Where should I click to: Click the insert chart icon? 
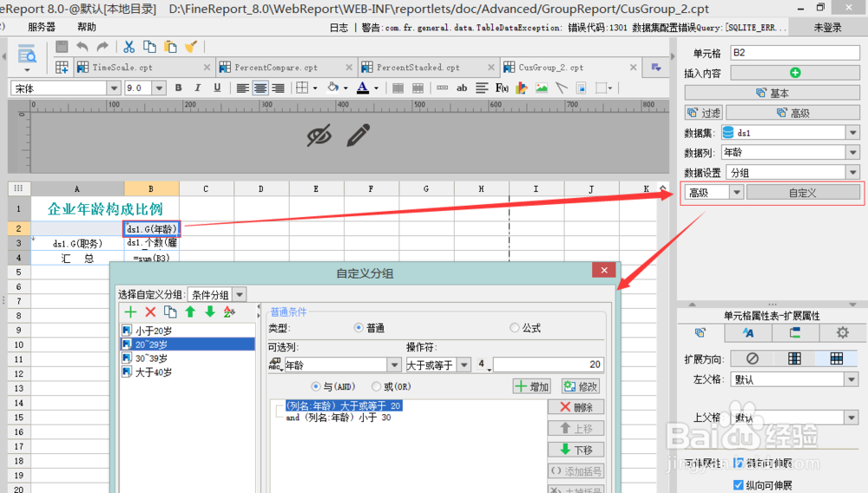(x=522, y=88)
